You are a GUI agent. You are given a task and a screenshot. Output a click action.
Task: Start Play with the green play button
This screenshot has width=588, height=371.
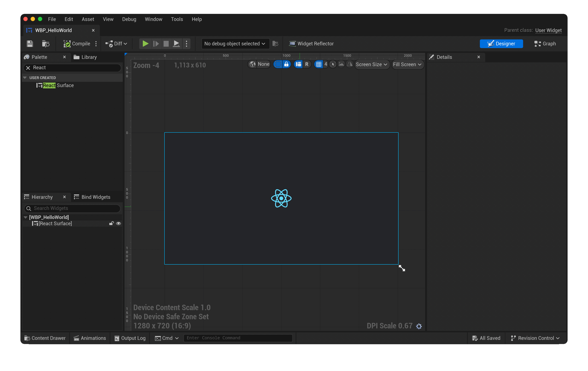(145, 44)
